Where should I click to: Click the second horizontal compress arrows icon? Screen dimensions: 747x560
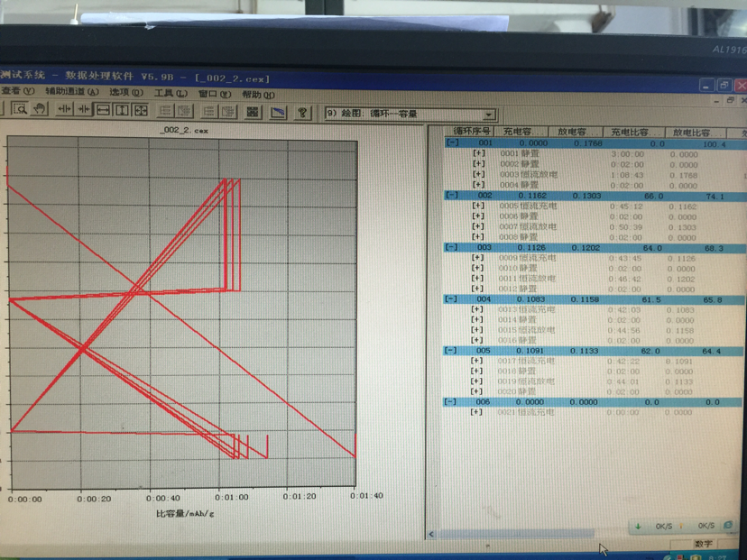[x=83, y=109]
